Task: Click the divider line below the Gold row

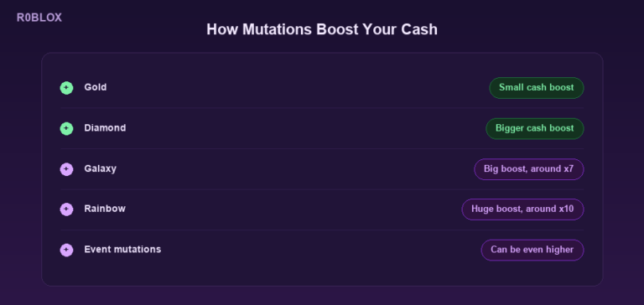Action: point(322,108)
